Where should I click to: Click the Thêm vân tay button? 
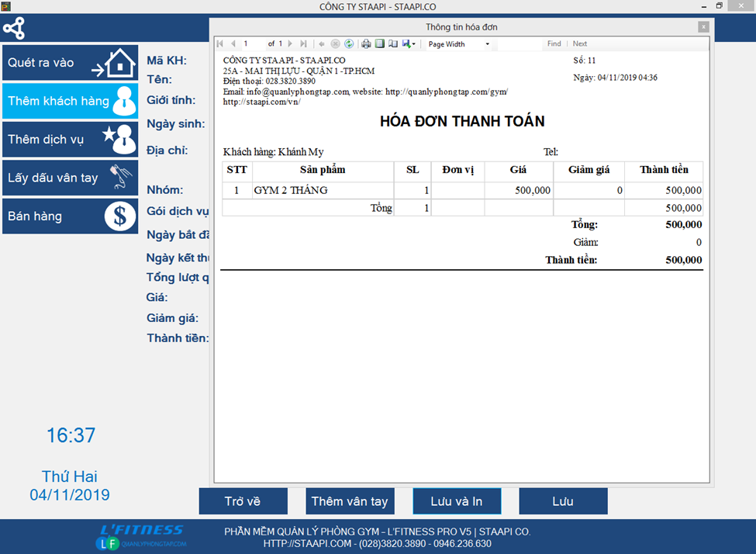point(350,501)
